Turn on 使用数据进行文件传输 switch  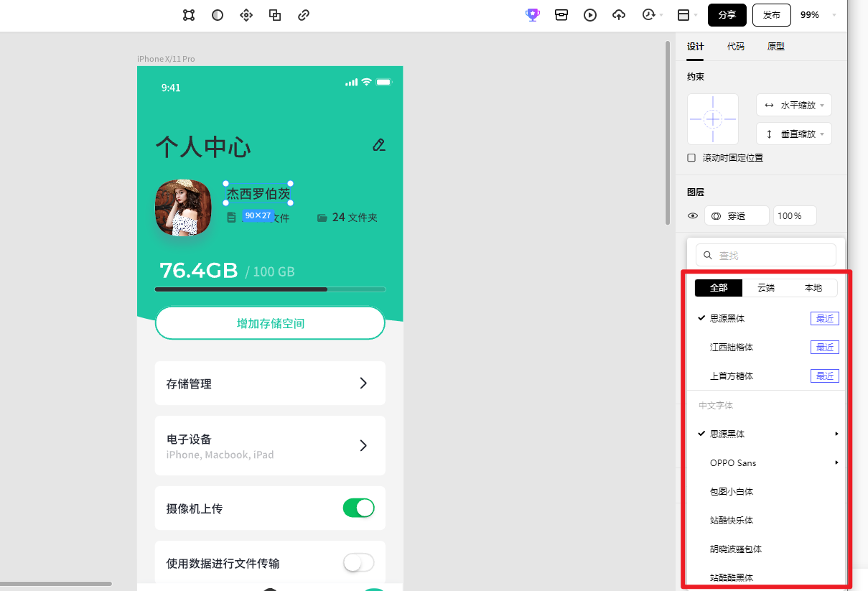click(x=359, y=563)
